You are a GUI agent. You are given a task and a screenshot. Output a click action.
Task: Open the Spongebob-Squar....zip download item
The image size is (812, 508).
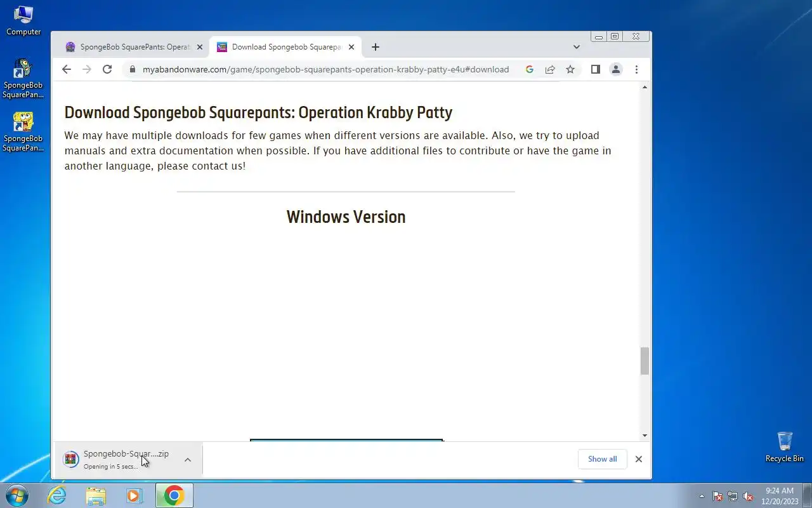pos(121,459)
